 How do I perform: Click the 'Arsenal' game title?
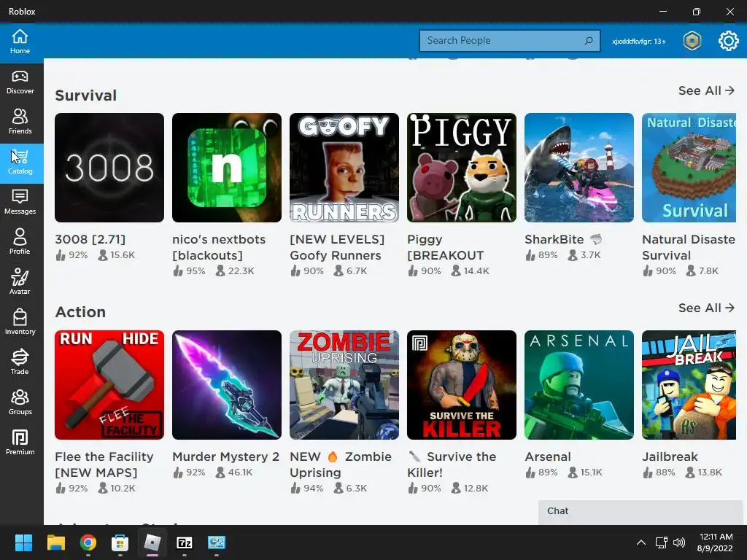[x=547, y=456]
